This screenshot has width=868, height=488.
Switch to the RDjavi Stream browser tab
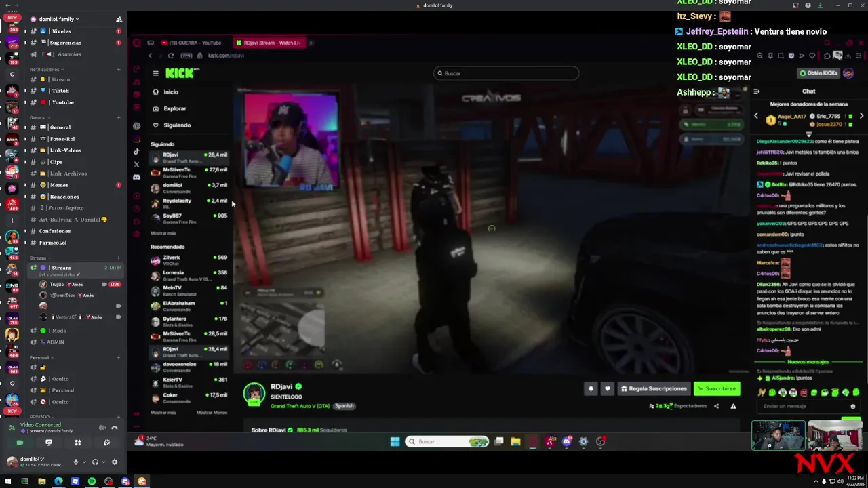269,43
